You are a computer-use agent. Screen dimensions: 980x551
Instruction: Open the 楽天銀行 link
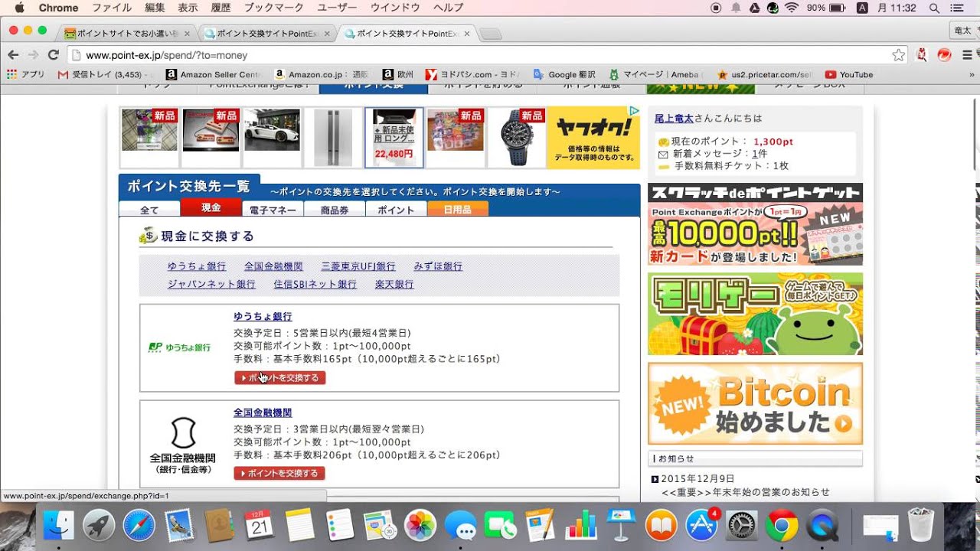coord(394,284)
